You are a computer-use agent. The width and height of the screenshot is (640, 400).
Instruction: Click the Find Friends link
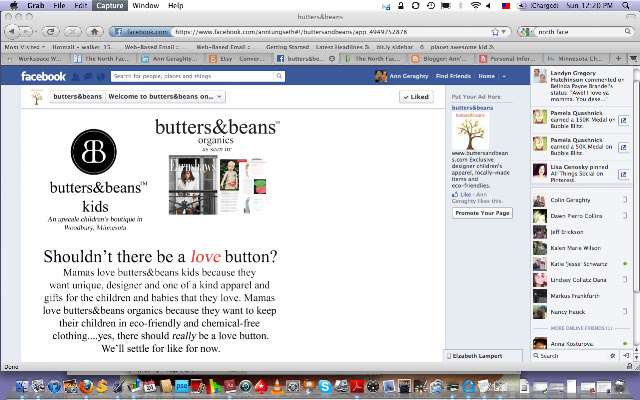(453, 76)
